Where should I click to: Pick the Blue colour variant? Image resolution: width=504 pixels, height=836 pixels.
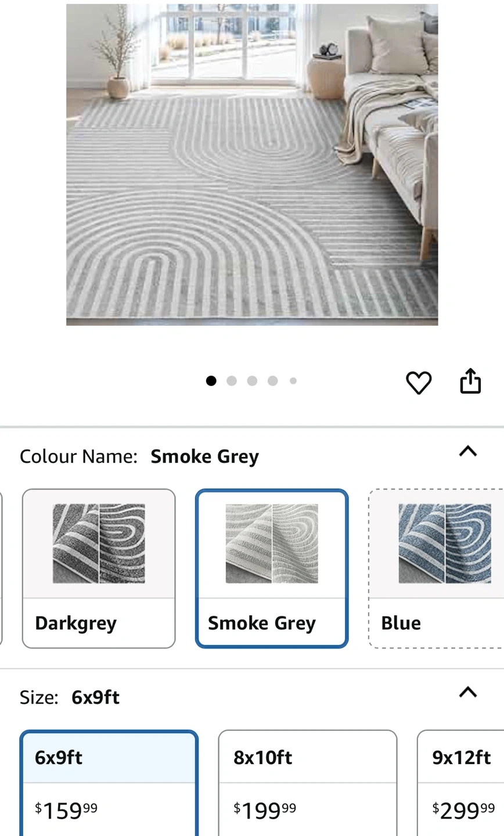[x=436, y=568]
